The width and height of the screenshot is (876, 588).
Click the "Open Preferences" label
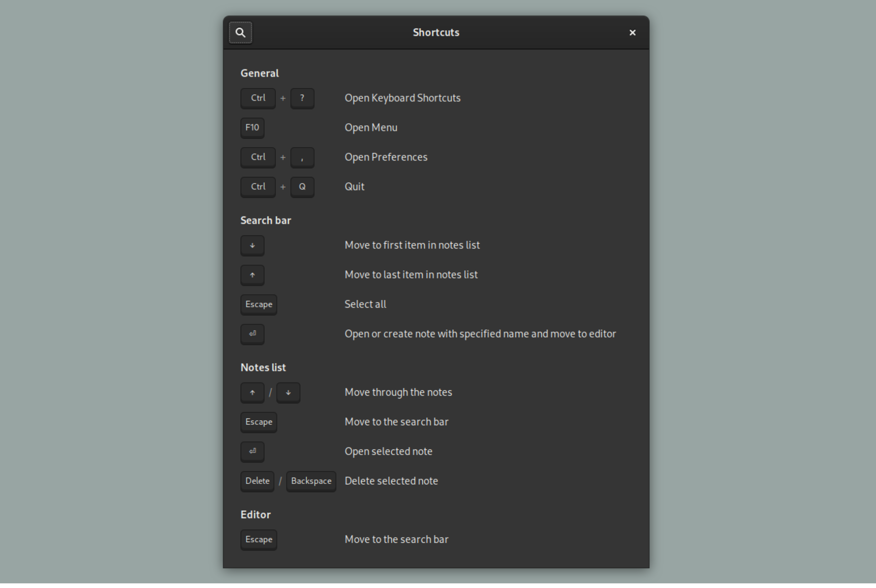pos(386,157)
